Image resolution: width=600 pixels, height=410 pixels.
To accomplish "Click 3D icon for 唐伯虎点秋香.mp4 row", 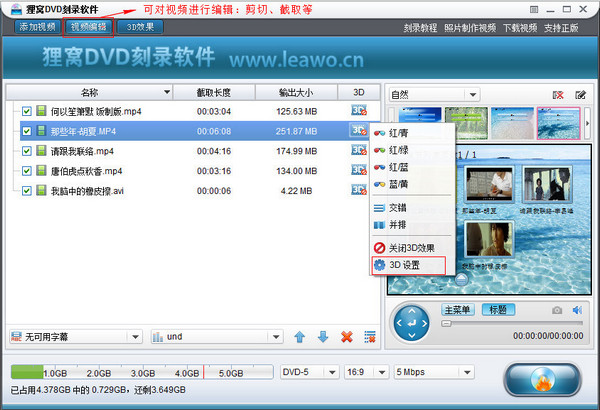I will click(359, 170).
